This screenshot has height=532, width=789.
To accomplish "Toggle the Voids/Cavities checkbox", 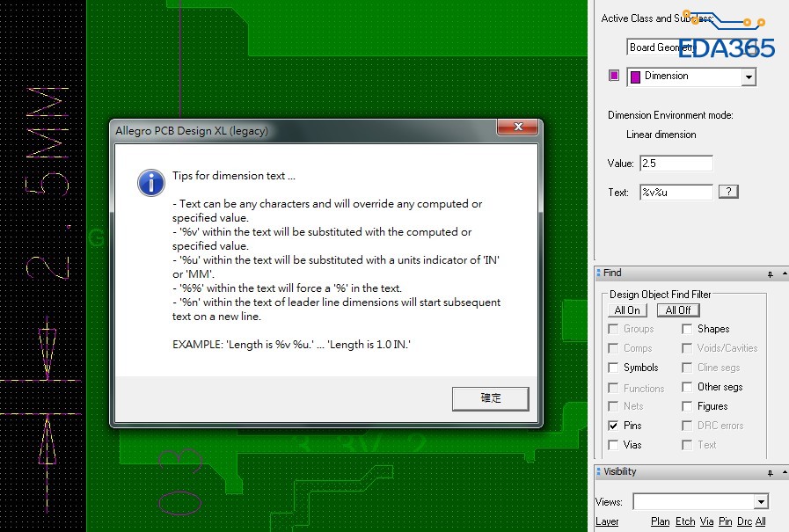I will [687, 348].
